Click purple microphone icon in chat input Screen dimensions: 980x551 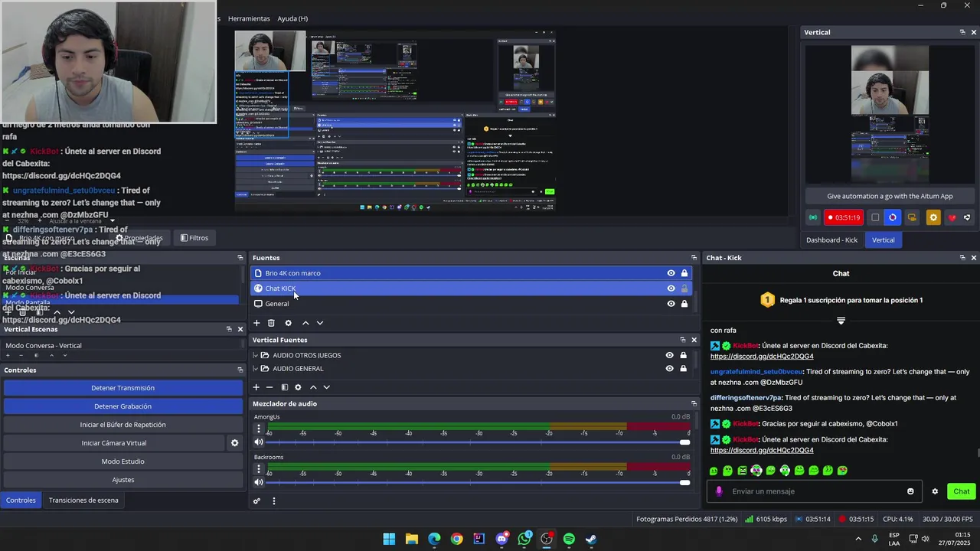(x=719, y=491)
